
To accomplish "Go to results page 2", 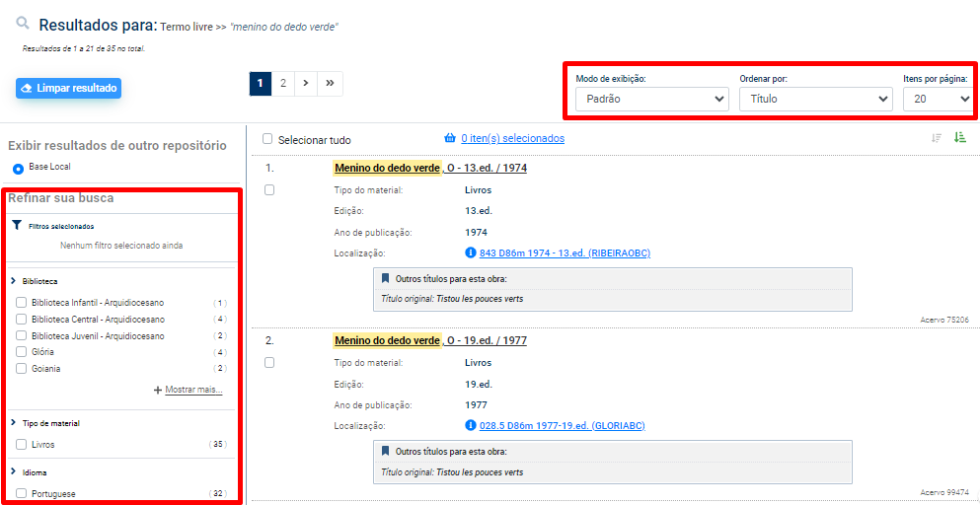I will point(282,84).
